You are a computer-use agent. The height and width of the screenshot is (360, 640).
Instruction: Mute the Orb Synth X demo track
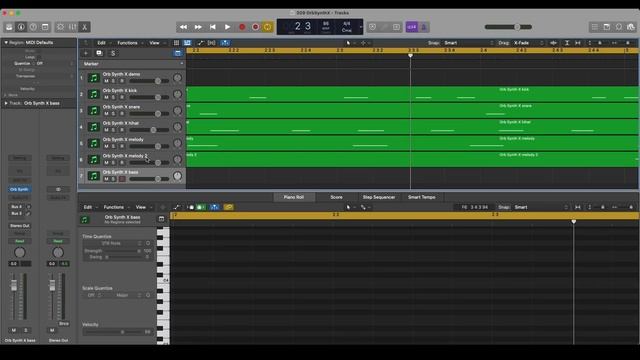point(106,81)
